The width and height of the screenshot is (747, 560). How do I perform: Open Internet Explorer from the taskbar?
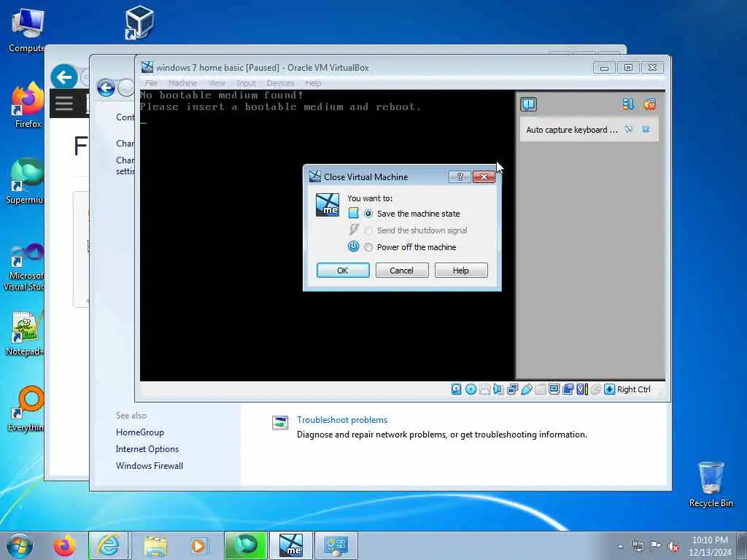[109, 545]
